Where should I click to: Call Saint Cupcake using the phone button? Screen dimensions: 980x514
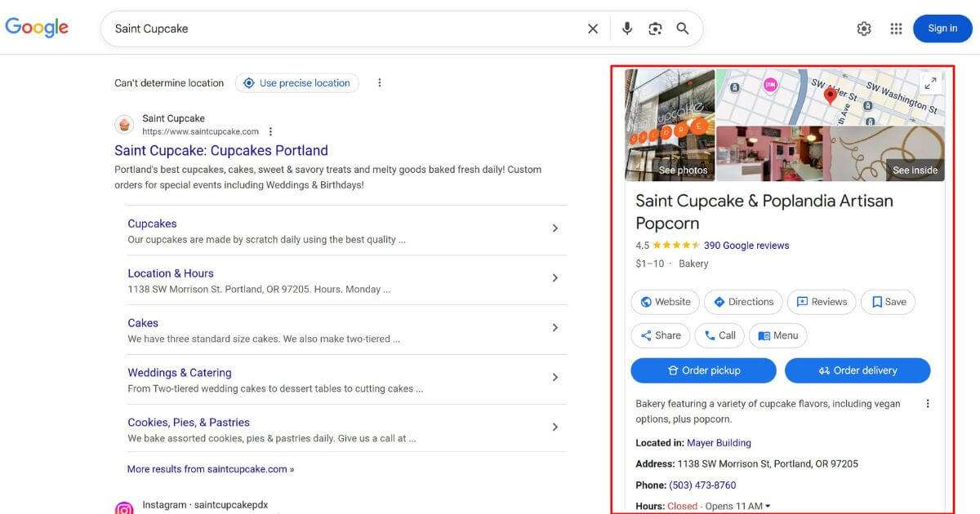tap(719, 335)
